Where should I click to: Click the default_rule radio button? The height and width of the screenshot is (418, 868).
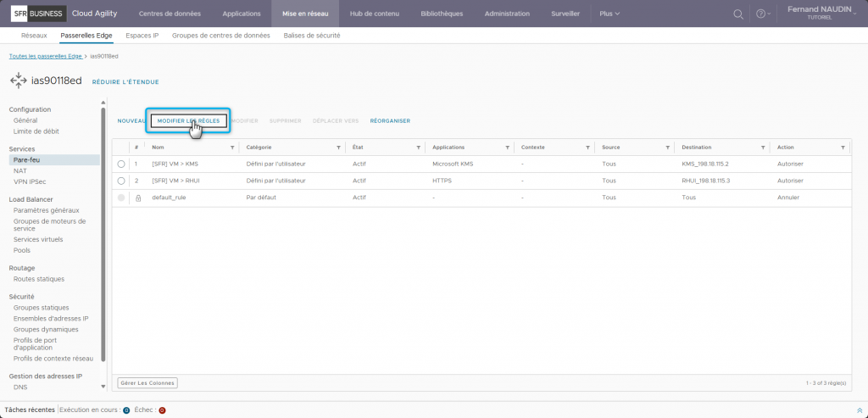click(x=121, y=198)
